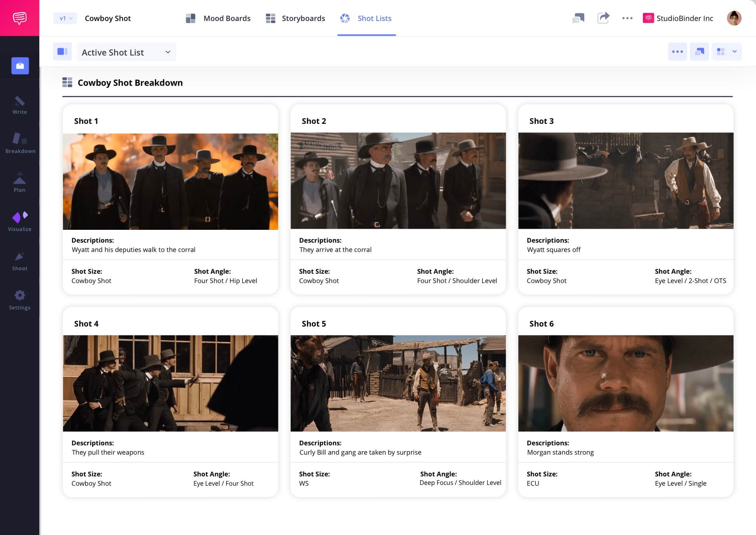Open the Plan sidebar section
756x535 pixels.
(x=19, y=182)
